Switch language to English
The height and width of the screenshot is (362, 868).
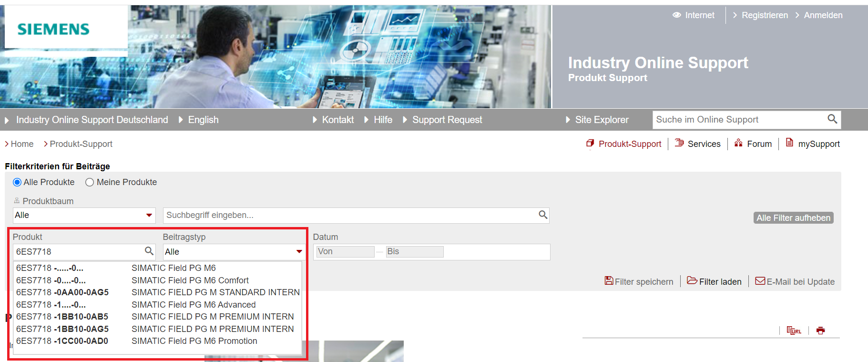coord(203,120)
